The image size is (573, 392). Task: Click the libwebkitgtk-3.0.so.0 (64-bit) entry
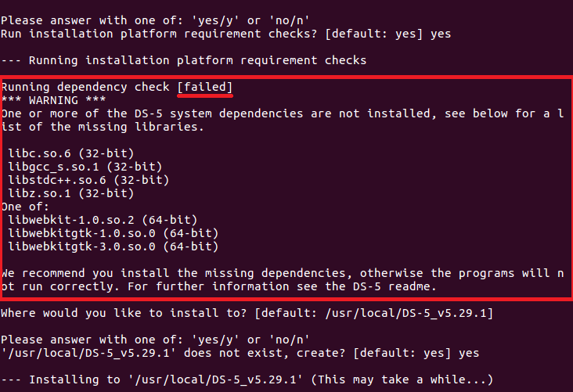pyautogui.click(x=113, y=246)
